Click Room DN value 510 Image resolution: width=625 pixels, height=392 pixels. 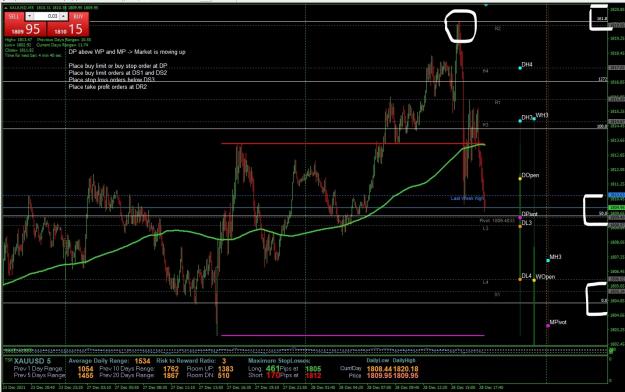click(x=224, y=375)
